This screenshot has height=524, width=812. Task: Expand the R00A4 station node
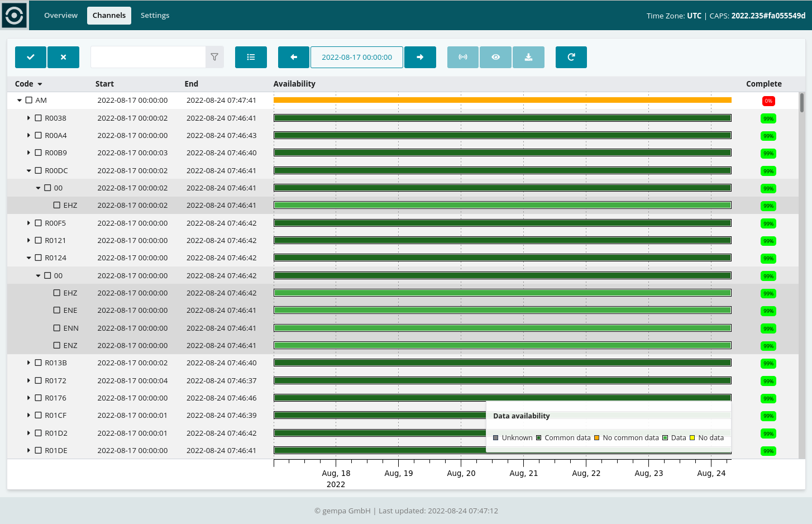click(28, 135)
